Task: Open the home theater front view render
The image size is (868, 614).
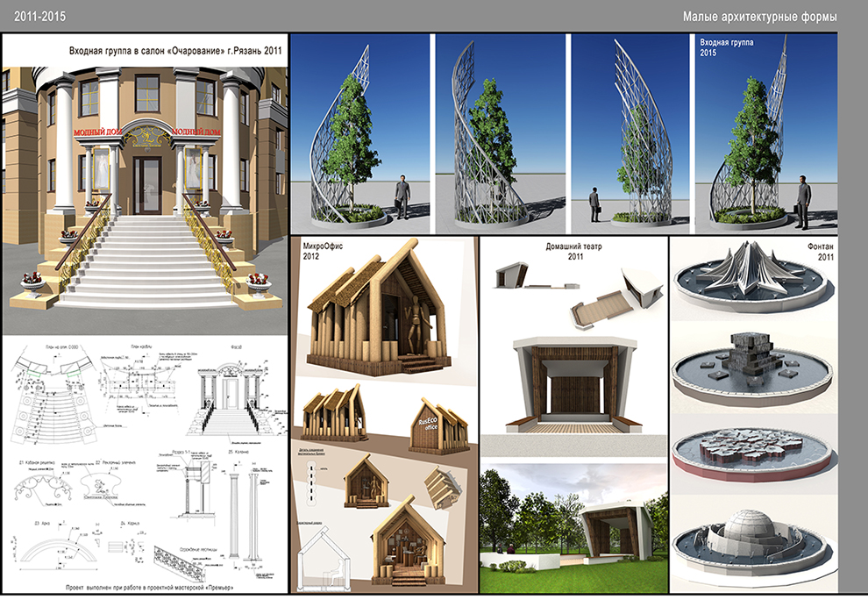Action: pyautogui.click(x=574, y=383)
